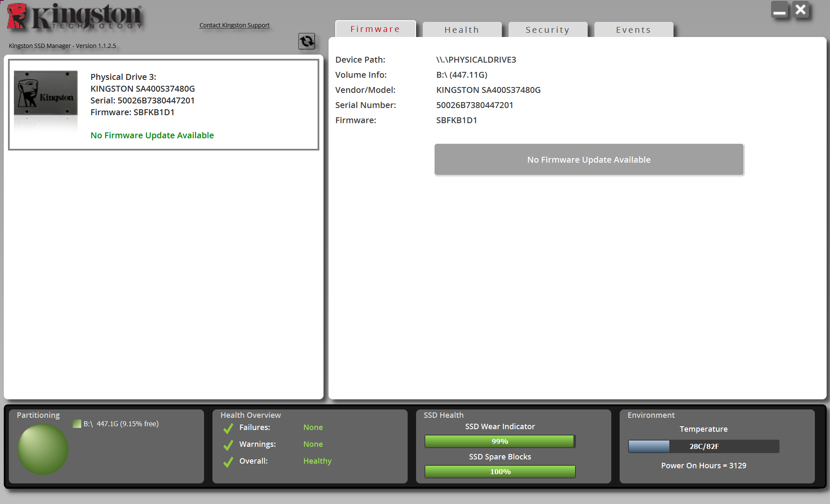Viewport: 830px width, 504px height.
Task: Click the Warnings green checkmark icon
Action: [x=228, y=445]
